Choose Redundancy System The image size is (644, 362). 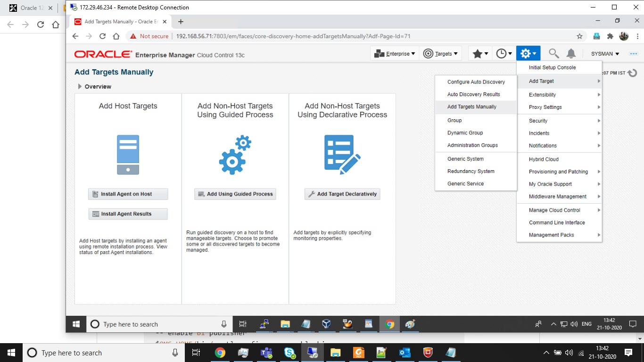(476, 171)
